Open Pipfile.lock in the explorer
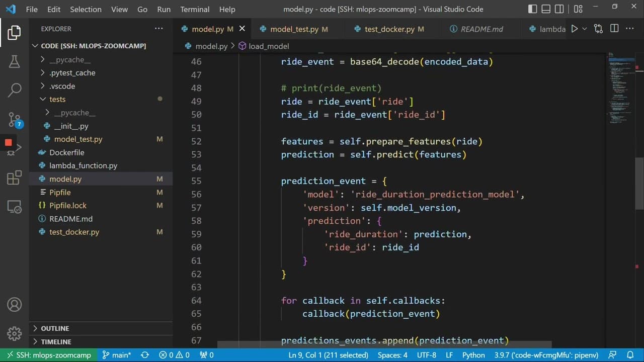 [68, 206]
